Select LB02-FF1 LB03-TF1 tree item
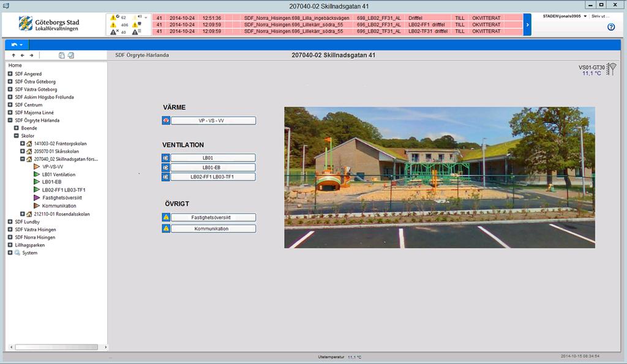Viewport: 627px width, 364px height. (x=64, y=190)
